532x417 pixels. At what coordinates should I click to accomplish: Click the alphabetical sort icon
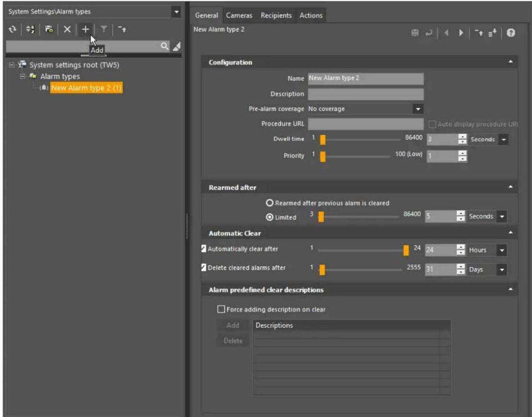(30, 28)
